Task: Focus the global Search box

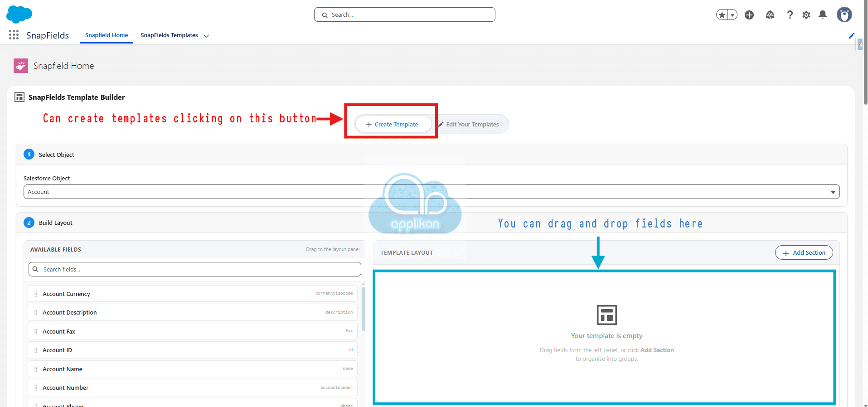Action: 405,15
